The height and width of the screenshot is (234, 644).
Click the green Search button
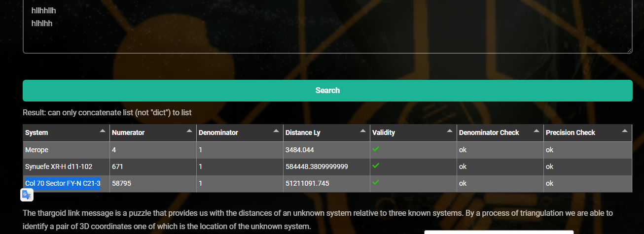pos(327,91)
